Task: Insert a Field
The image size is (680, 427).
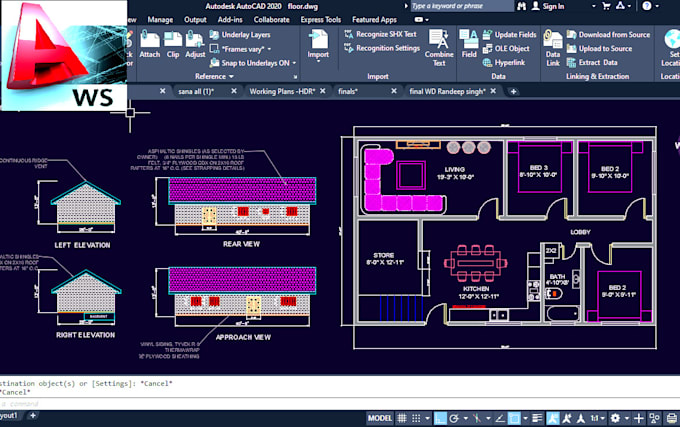Action: (x=469, y=44)
